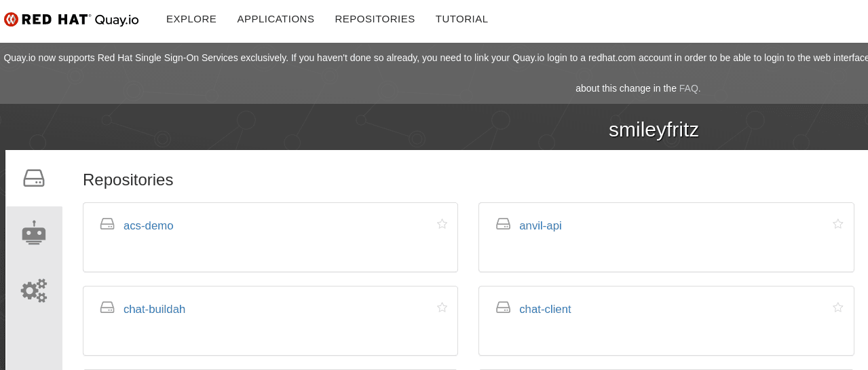
Task: Click the smileyfritz username heading
Action: 654,130
